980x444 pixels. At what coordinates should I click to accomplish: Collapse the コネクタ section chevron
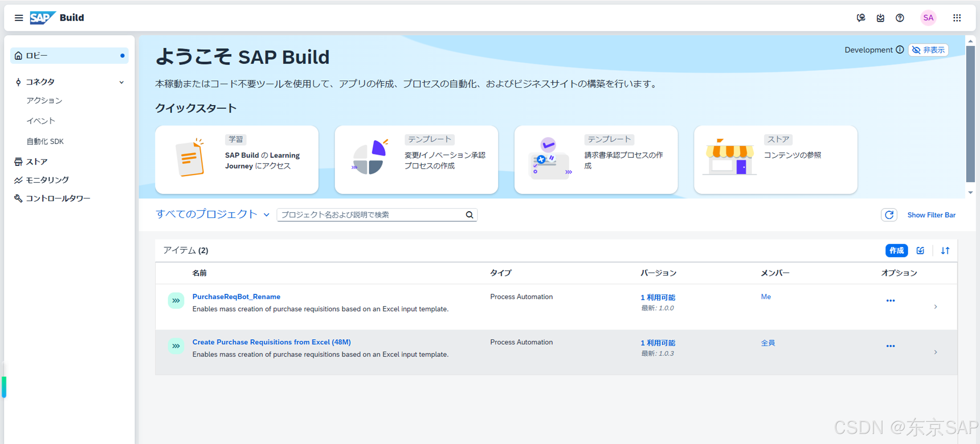[x=122, y=82]
